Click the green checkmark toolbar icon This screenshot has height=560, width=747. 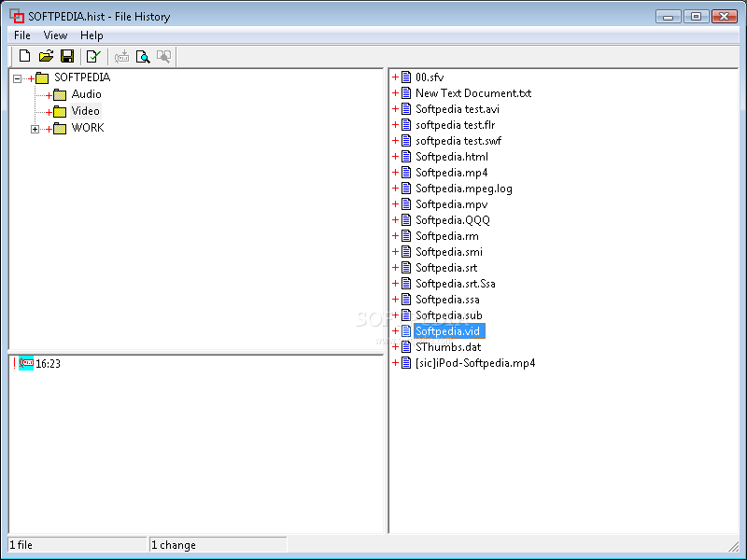[93, 57]
